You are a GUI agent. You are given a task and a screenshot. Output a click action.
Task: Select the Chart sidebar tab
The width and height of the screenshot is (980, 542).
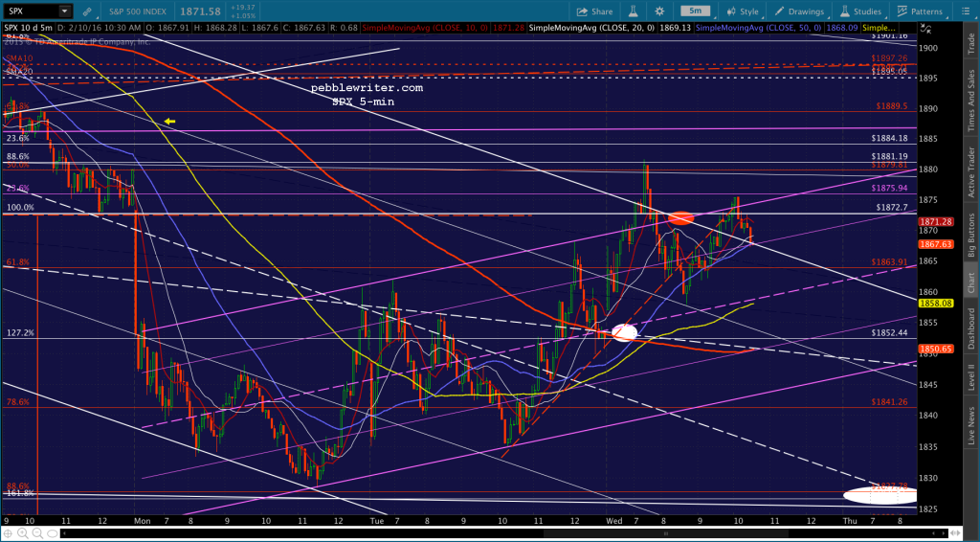coord(970,282)
